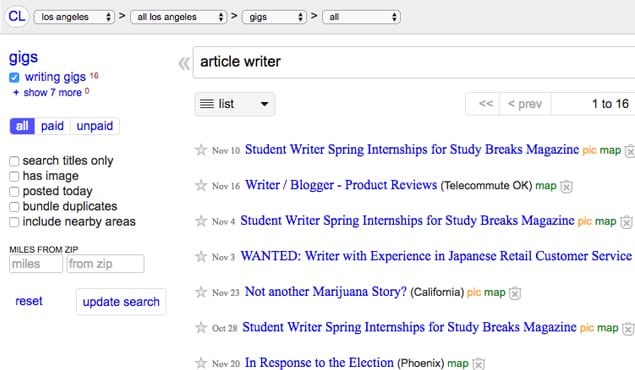View map for Marijuana Story listing

click(x=495, y=292)
